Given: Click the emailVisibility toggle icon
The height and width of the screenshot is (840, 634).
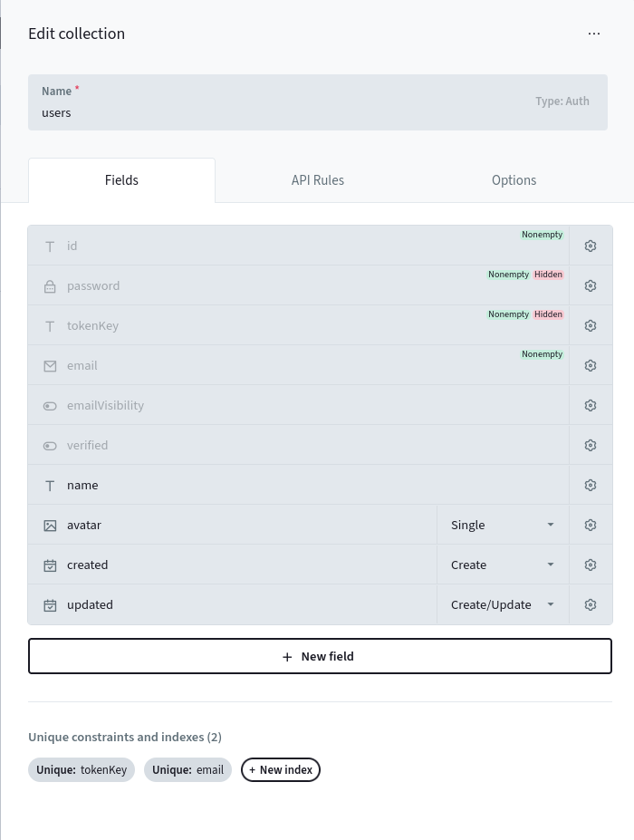Looking at the screenshot, I should (50, 406).
